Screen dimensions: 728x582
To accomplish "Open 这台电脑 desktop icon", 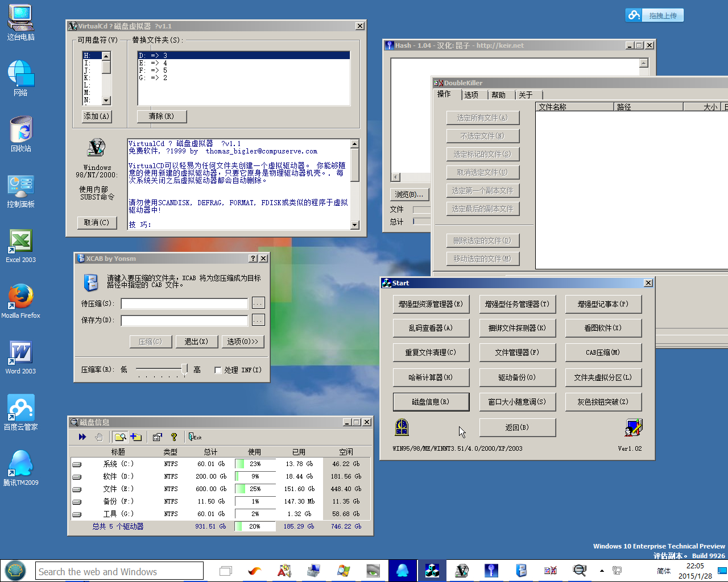I will click(21, 23).
